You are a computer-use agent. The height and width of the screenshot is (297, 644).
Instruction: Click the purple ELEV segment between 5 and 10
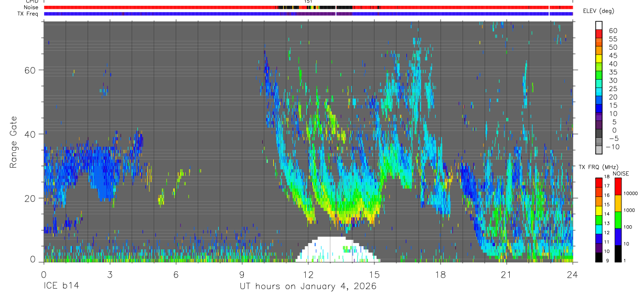599,117
